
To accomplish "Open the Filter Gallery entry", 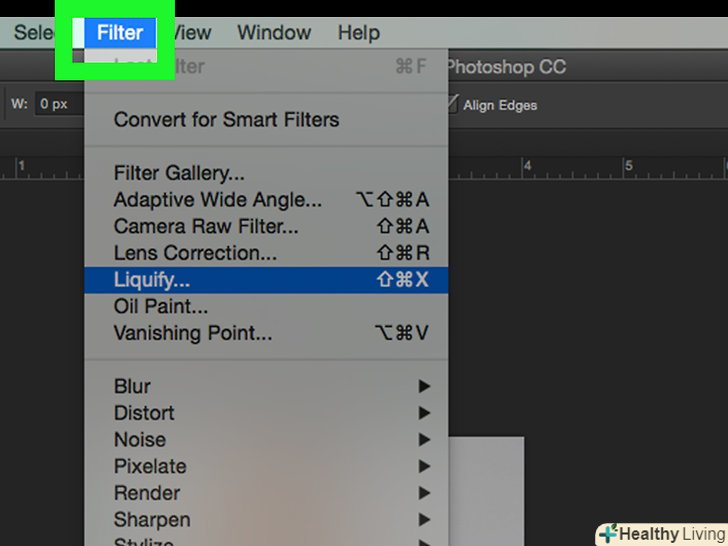I will (x=179, y=174).
